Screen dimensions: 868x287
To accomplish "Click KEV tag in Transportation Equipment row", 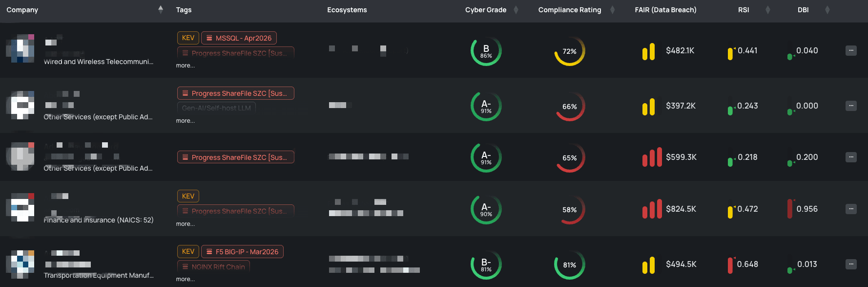I will click(188, 251).
